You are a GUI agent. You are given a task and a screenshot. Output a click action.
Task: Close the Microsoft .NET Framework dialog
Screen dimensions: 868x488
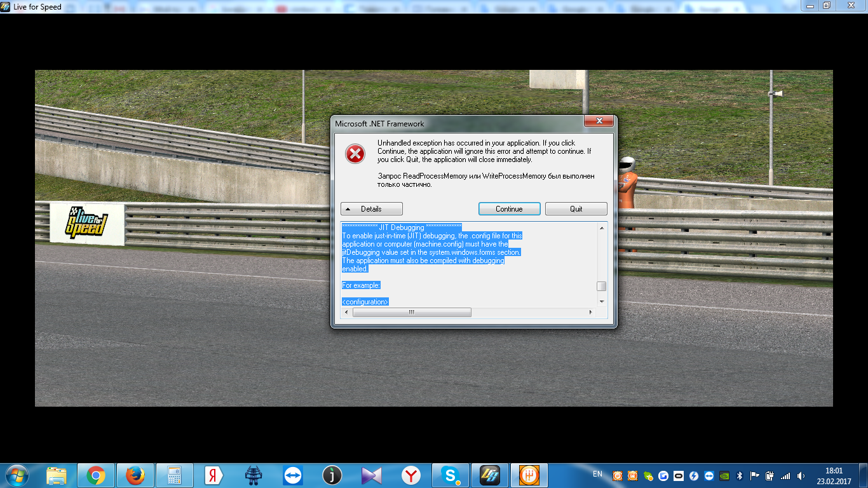coord(600,122)
